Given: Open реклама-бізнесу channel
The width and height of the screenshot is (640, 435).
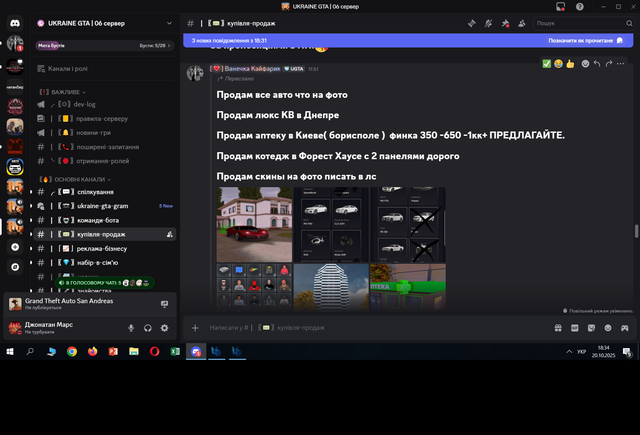Looking at the screenshot, I should 105,249.
